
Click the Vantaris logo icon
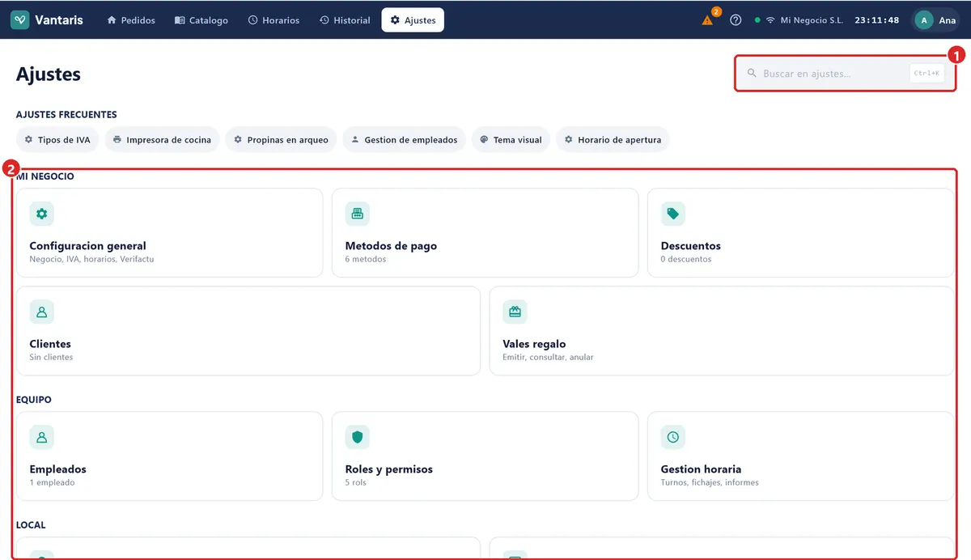click(x=20, y=20)
